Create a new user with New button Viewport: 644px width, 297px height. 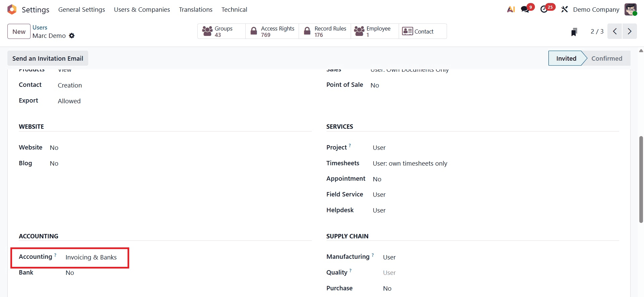(x=18, y=31)
